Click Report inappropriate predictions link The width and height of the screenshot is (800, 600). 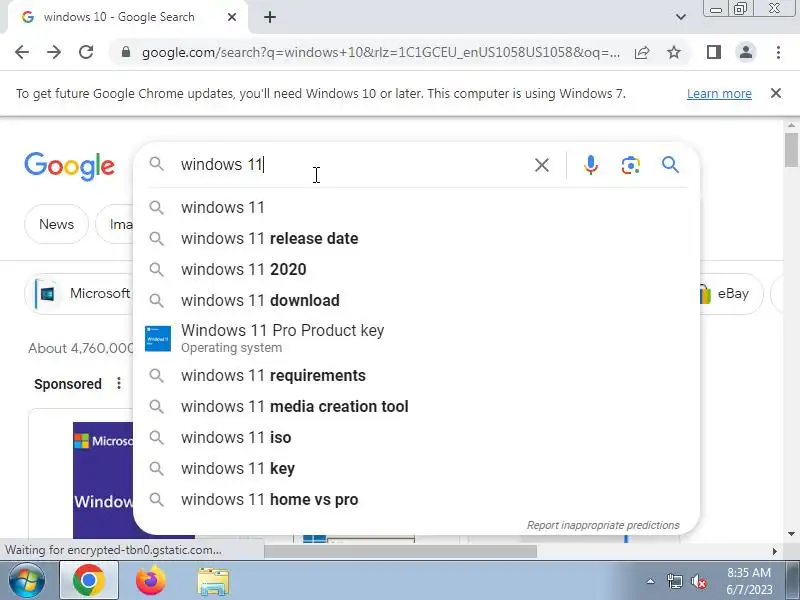(x=603, y=525)
